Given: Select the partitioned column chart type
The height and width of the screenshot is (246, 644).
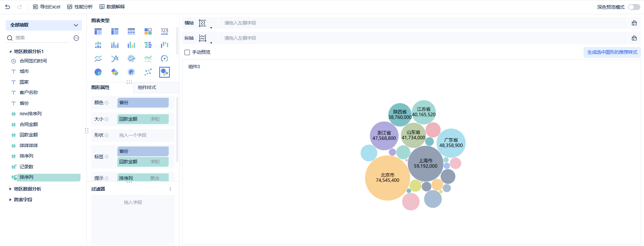Looking at the screenshot, I should coord(98,45).
